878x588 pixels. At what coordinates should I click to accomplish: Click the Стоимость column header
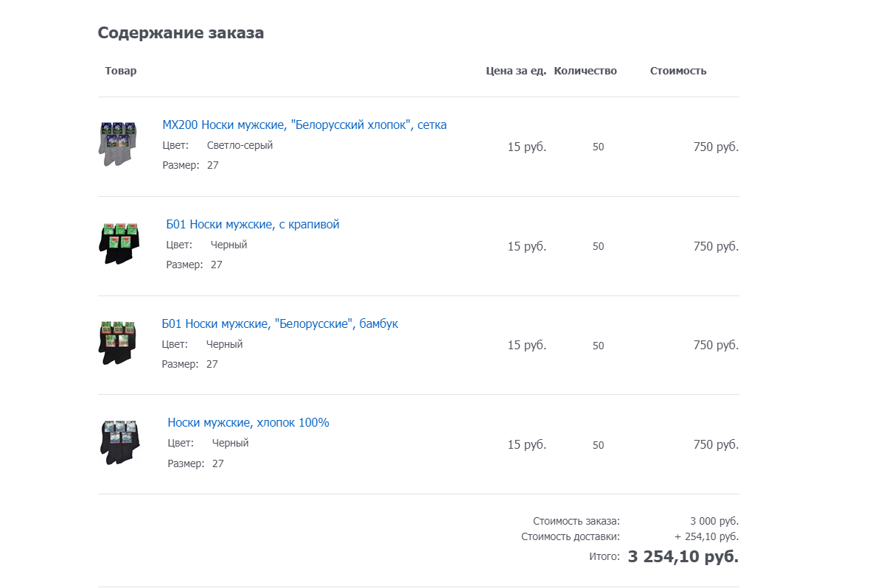[x=678, y=71]
